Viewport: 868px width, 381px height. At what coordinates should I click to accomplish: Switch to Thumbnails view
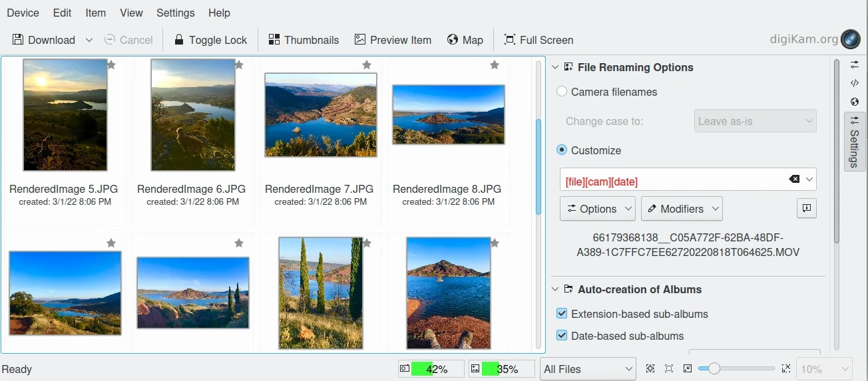(304, 40)
